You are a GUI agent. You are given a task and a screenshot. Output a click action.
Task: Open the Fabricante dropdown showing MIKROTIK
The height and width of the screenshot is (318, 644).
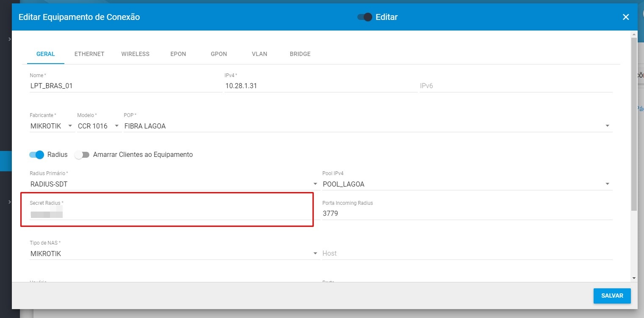tap(53, 126)
